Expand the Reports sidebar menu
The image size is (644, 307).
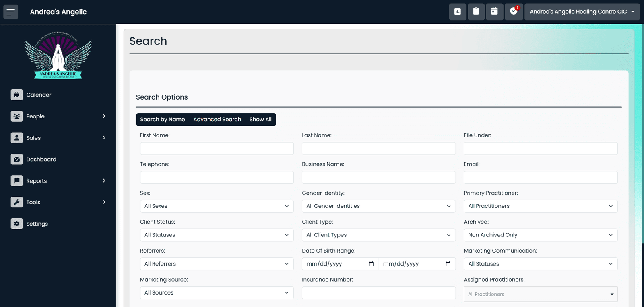(x=58, y=181)
